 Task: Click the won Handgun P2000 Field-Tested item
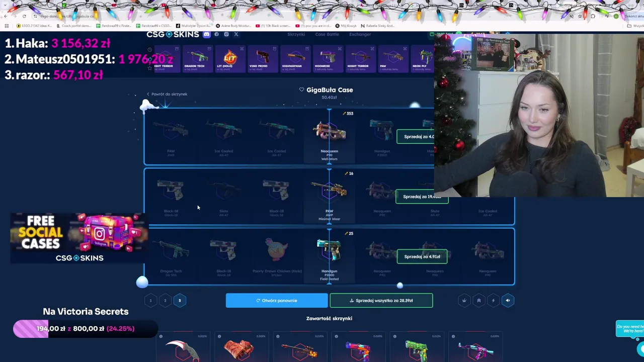(330, 257)
